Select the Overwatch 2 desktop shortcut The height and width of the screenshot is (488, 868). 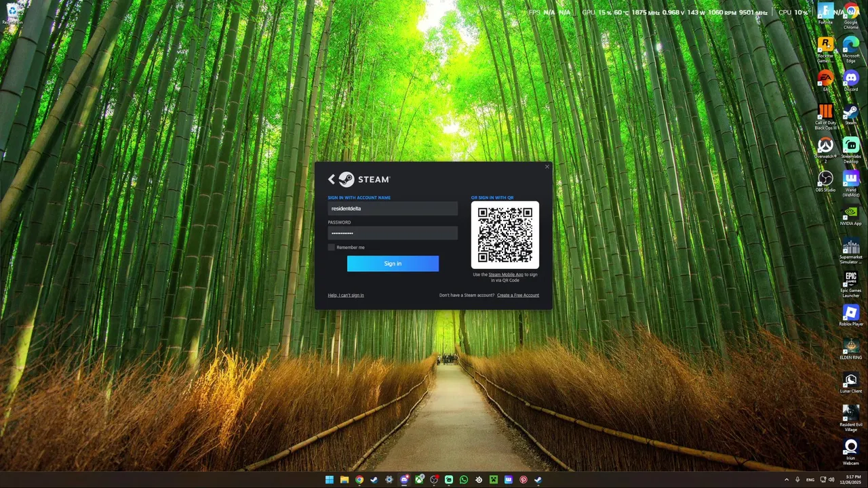[x=825, y=150]
